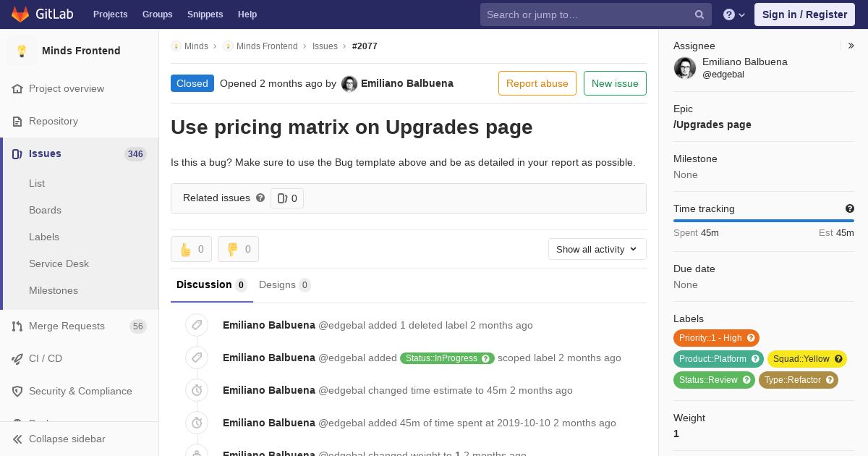Collapse the sidebar with the chevrons
Viewport: 868px width, 456px height.
(x=17, y=439)
